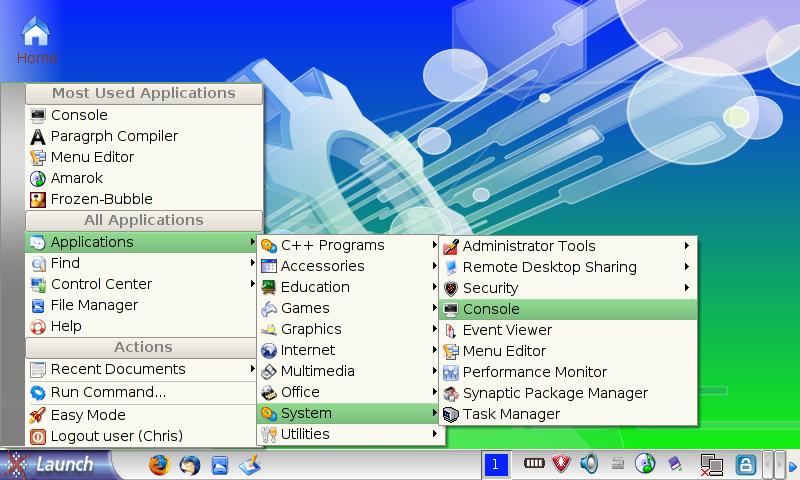Launch Performance Monitor

(x=568, y=372)
